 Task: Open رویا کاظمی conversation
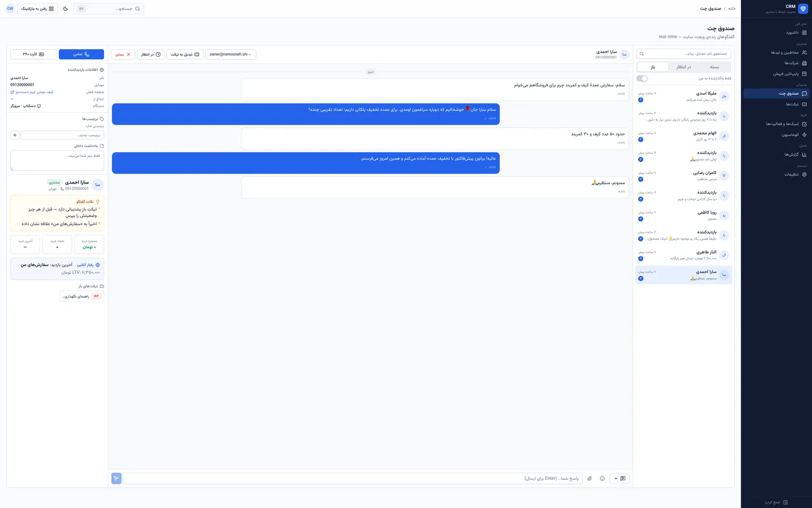pos(683,216)
